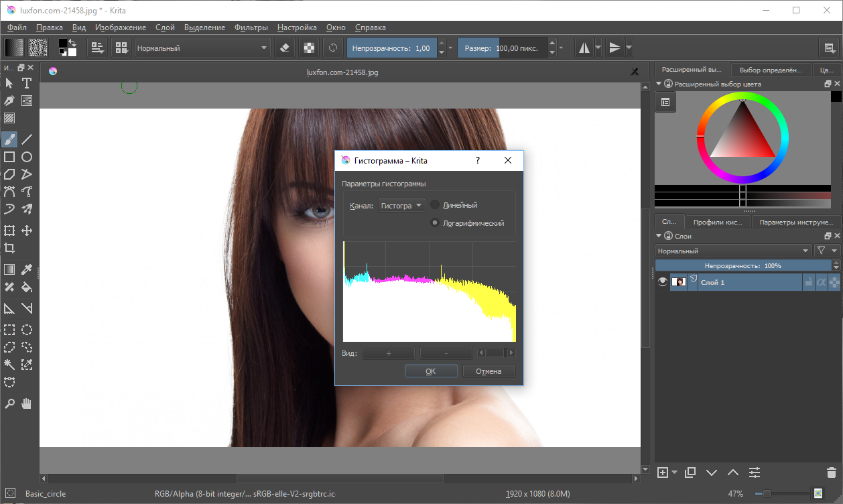The height and width of the screenshot is (504, 843).
Task: Open vertical mirror options dropdown arrow
Action: point(629,48)
